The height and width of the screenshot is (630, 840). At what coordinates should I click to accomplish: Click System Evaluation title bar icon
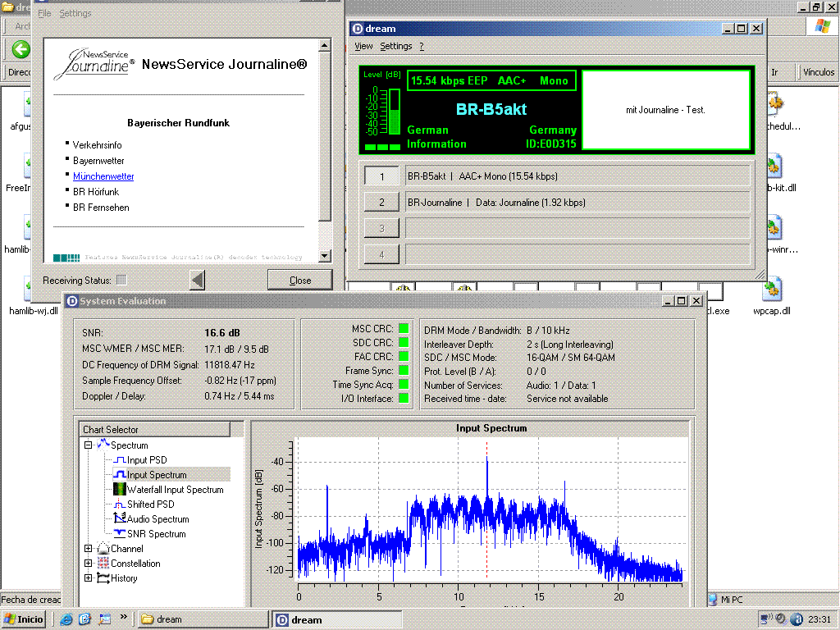tap(72, 301)
